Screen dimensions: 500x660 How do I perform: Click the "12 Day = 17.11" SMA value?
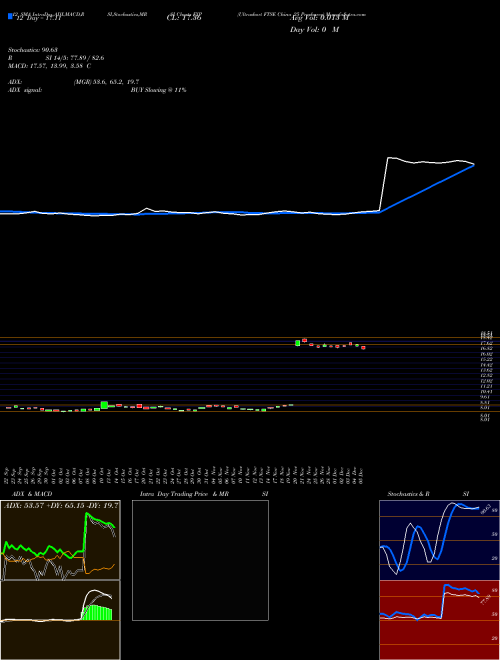tap(38, 18)
